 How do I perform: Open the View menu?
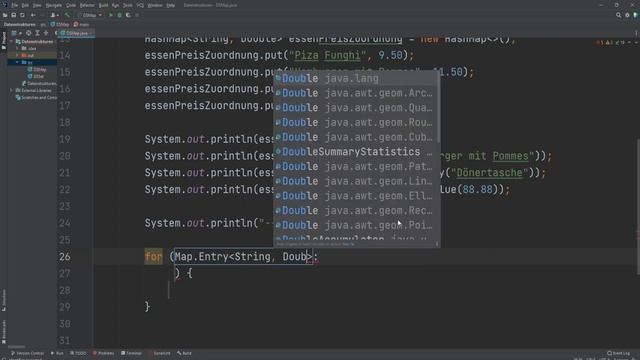coord(37,5)
